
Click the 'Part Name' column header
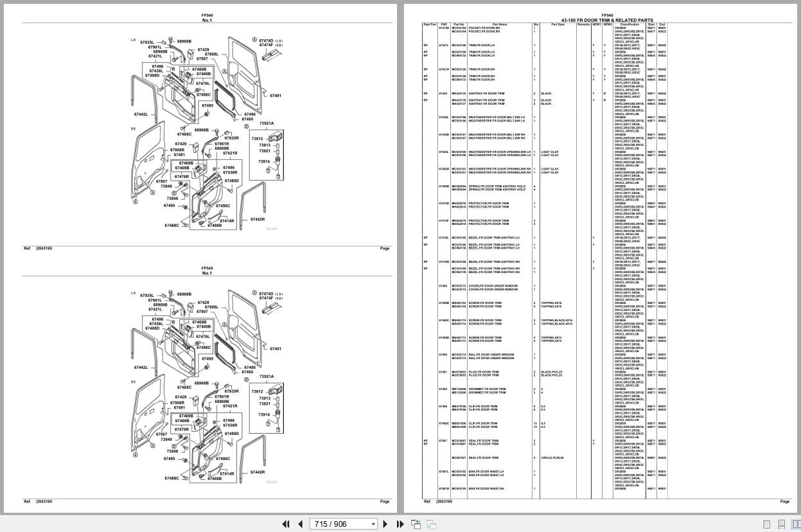click(499, 24)
